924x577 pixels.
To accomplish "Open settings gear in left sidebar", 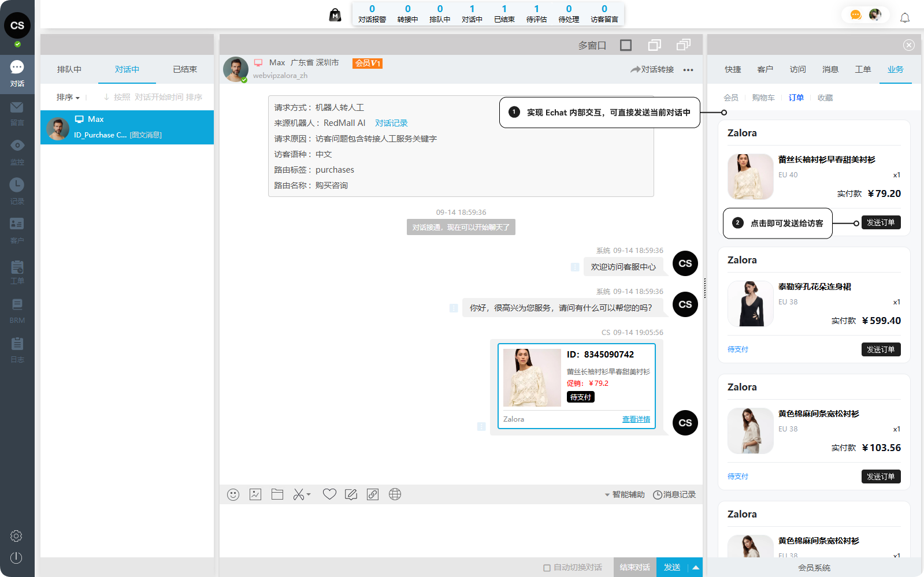I will pos(16,536).
